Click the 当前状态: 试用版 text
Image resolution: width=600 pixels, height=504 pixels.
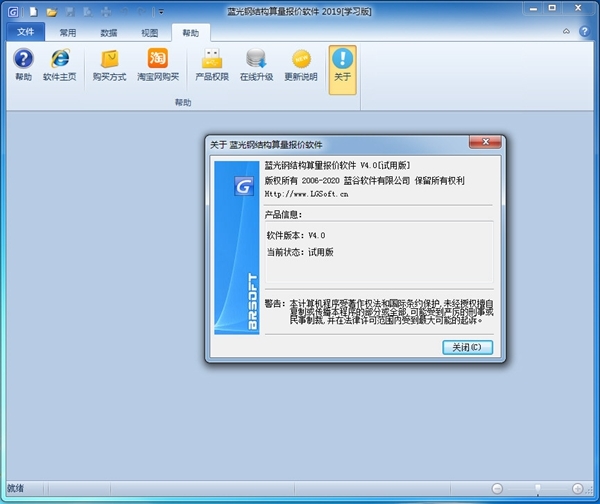[300, 252]
